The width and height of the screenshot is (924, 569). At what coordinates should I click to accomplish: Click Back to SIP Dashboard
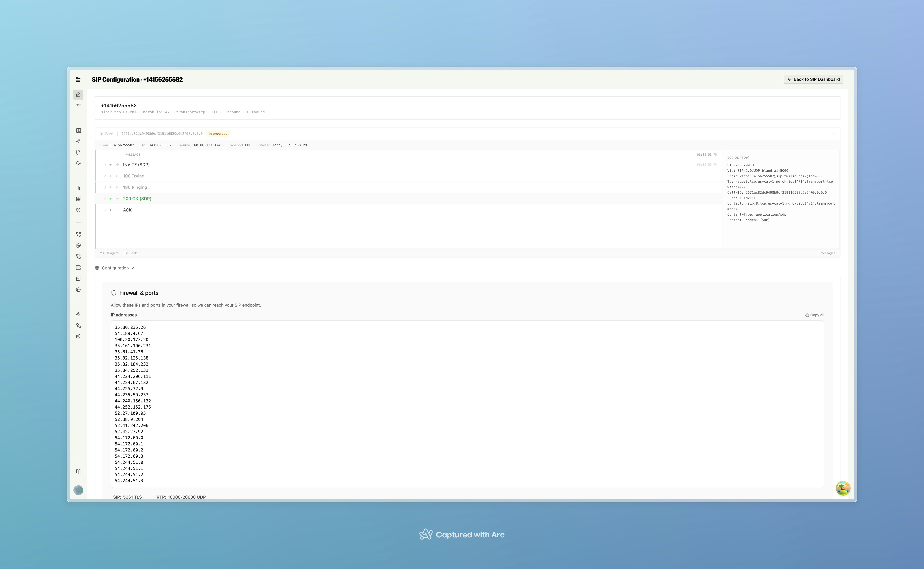pyautogui.click(x=813, y=79)
